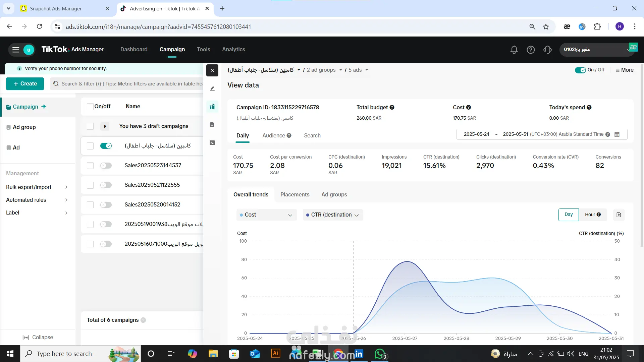This screenshot has width=644, height=362.
Task: Toggle off the active campaign switch in table
Action: (106, 146)
